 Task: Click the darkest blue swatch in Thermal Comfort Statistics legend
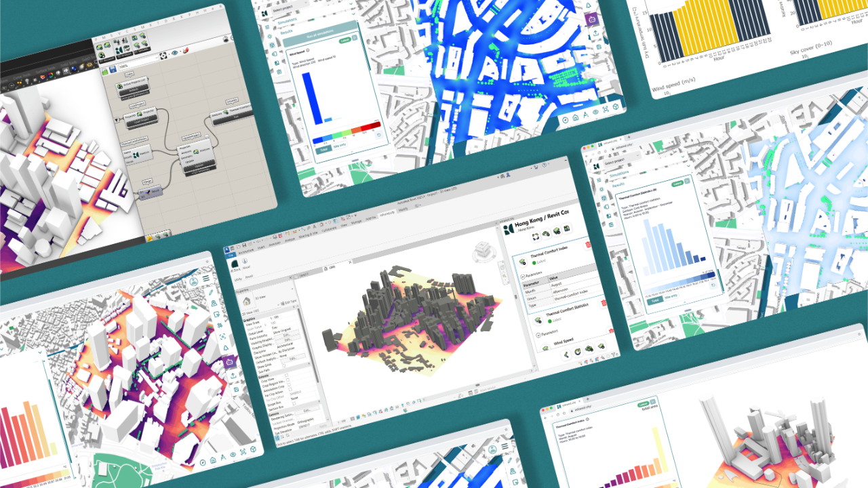click(x=711, y=274)
